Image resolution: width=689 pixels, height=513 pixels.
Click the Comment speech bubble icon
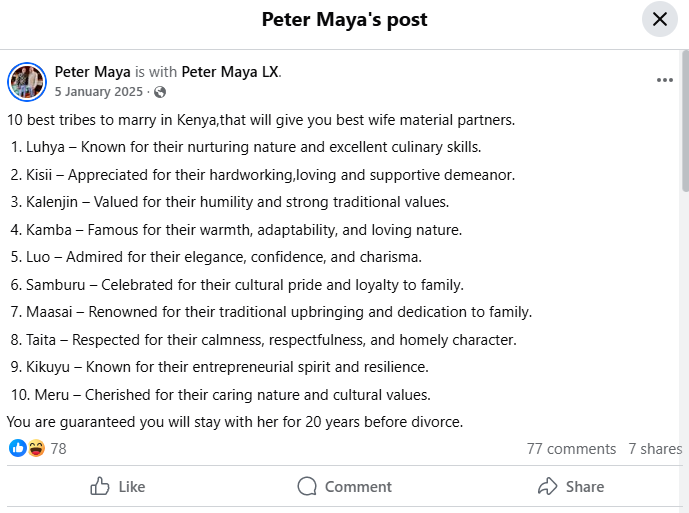click(x=307, y=486)
